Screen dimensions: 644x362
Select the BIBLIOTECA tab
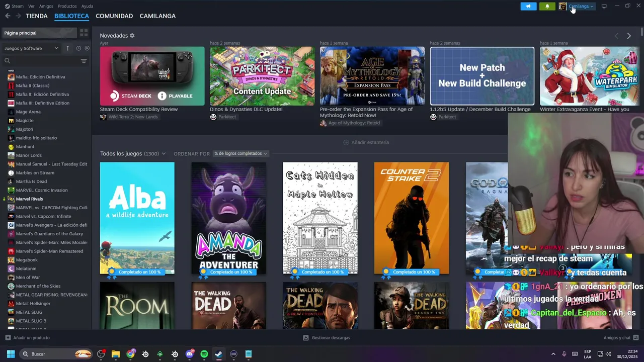pos(71,16)
